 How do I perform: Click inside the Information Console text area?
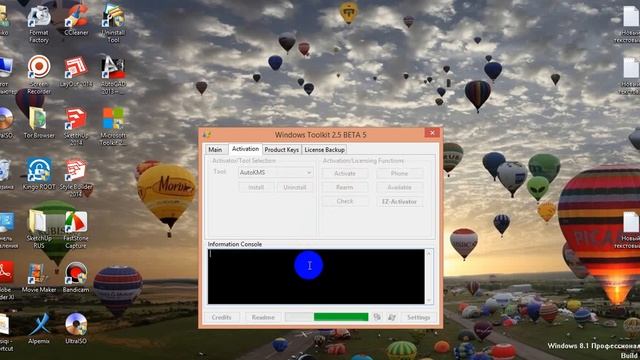click(x=316, y=276)
